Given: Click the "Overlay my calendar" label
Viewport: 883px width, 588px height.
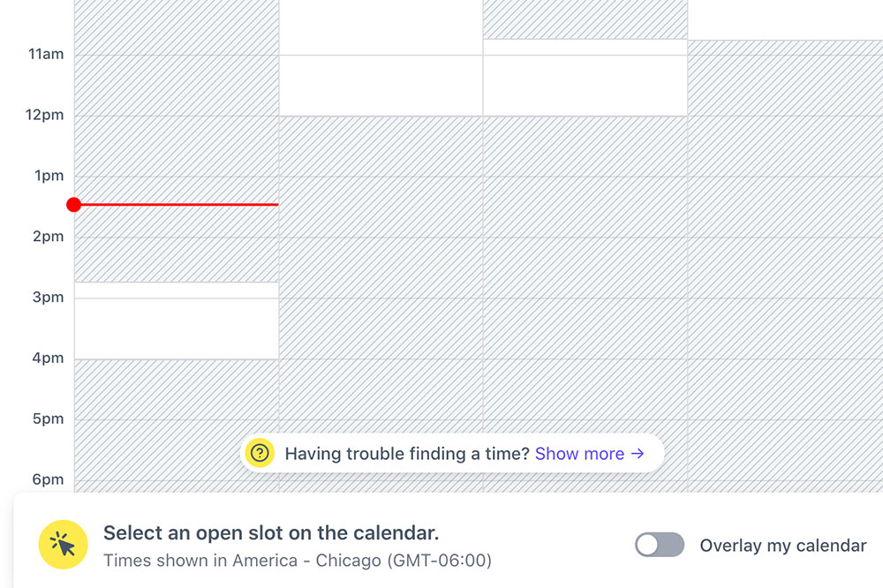Looking at the screenshot, I should point(782,546).
